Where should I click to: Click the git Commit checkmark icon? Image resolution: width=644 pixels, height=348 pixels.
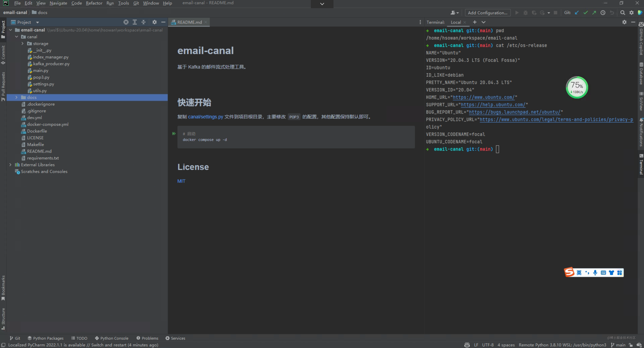[x=585, y=13]
